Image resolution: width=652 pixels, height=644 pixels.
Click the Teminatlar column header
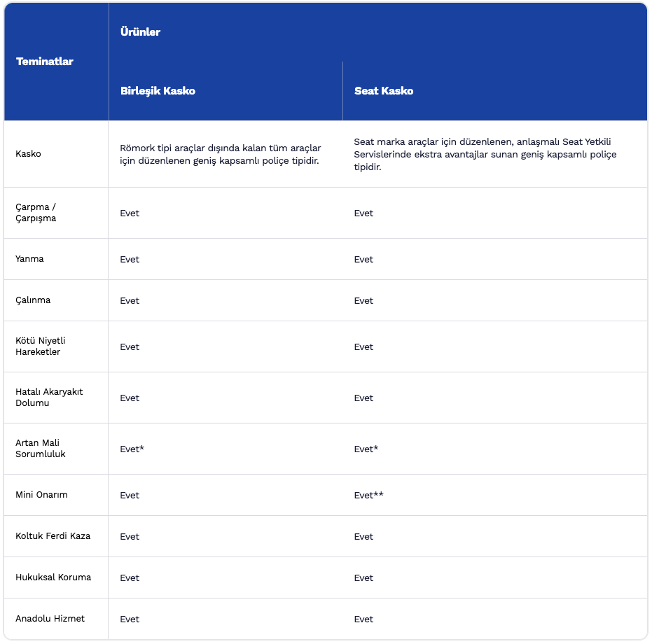[x=44, y=62]
